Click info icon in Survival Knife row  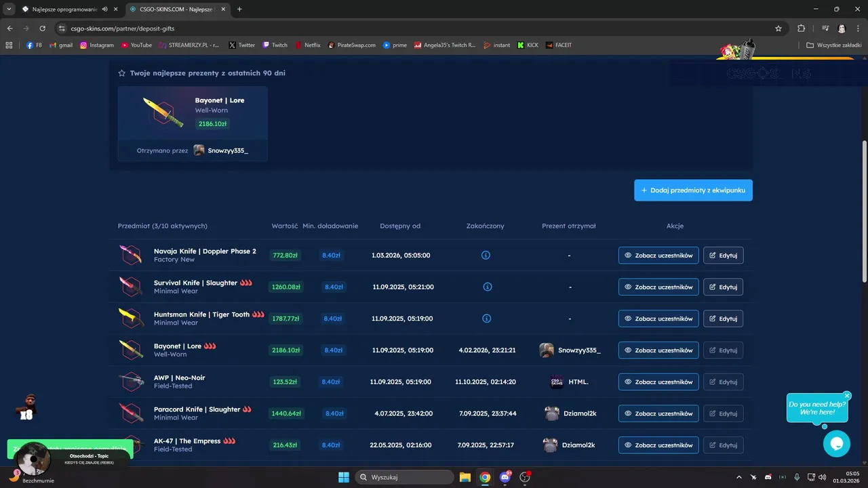point(488,287)
